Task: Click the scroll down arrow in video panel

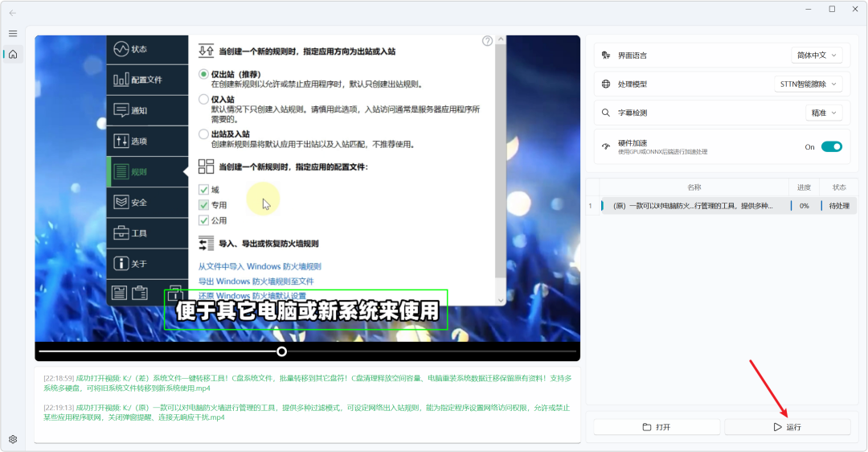Action: click(x=501, y=300)
